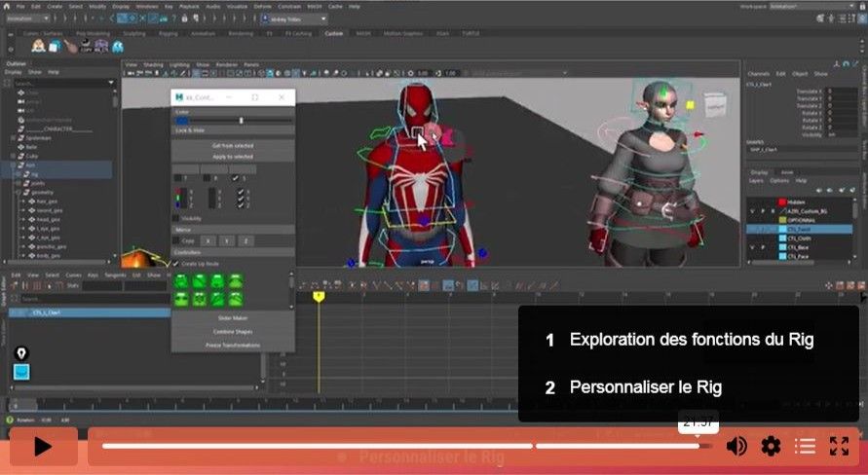Open the Create menu
Screen dimensions: 868x475
tap(55, 7)
